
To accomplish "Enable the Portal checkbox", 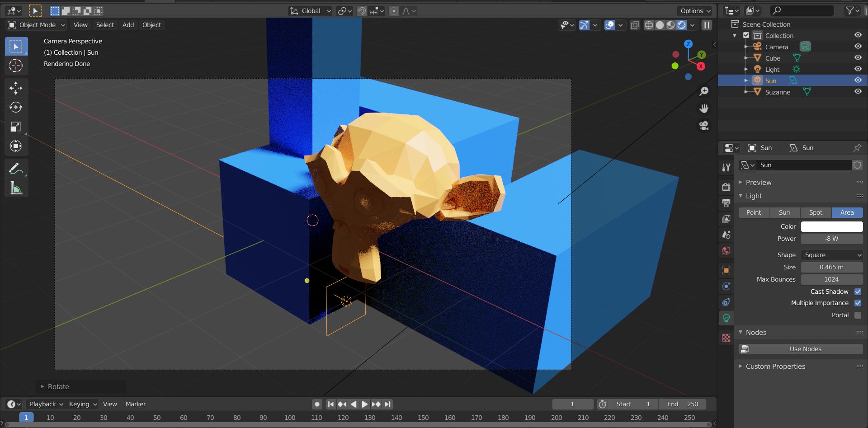I will click(x=858, y=315).
